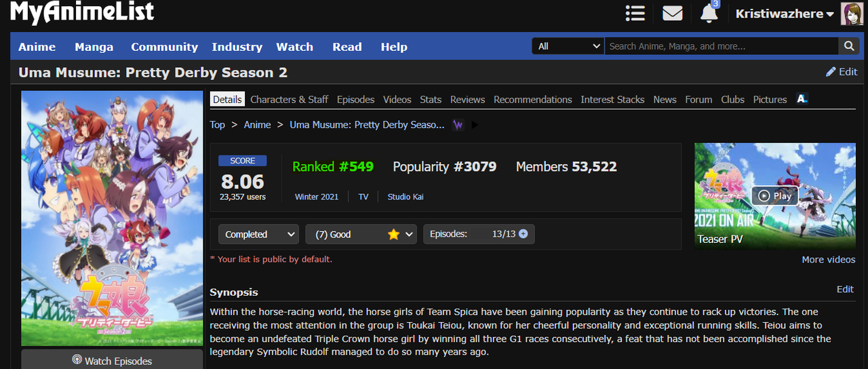Switch to Characters & Staff tab
Viewport: 868px width, 369px height.
(x=289, y=99)
